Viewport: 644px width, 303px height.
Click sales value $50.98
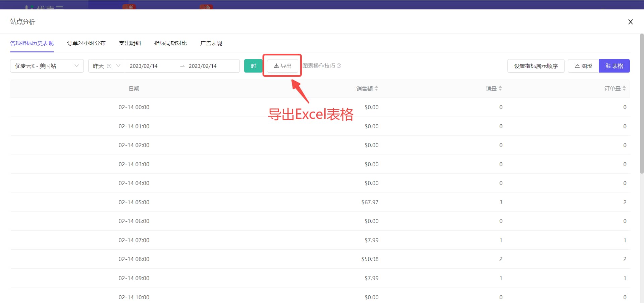pos(370,259)
